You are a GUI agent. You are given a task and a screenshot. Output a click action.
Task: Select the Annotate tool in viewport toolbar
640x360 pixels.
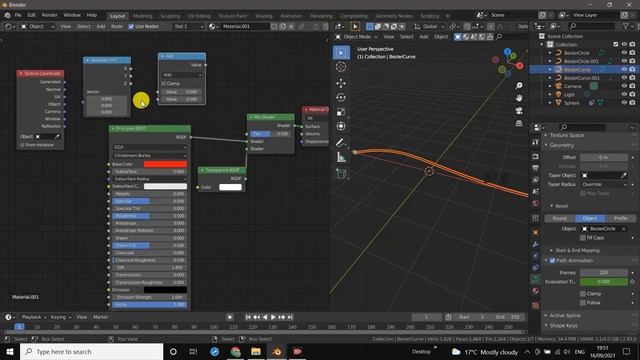click(x=341, y=143)
